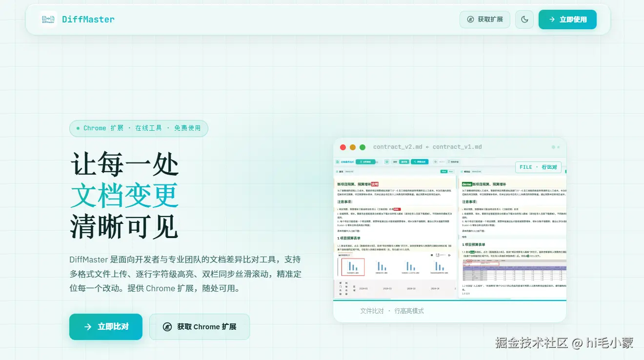644x360 pixels.
Task: Click the green dot in the preview window
Action: 362,147
